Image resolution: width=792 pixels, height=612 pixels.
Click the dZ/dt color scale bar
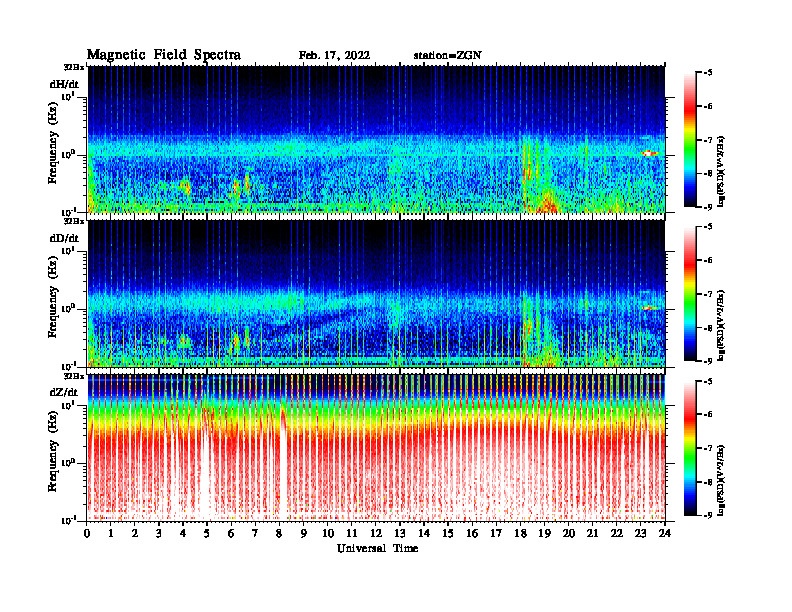tap(690, 448)
